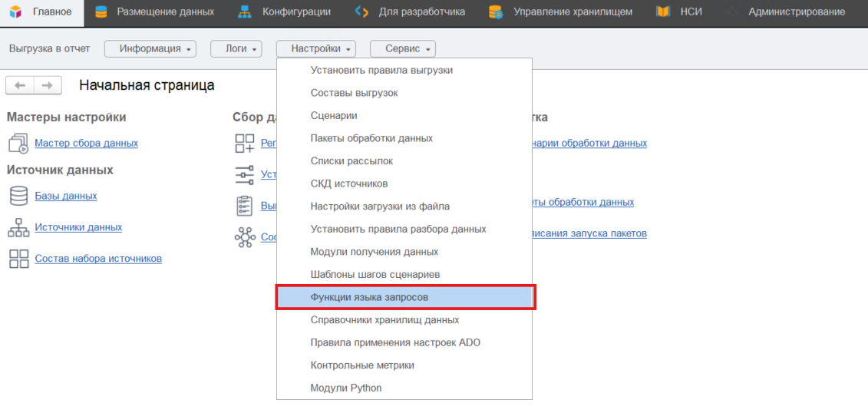Click the Состав набора источников grid icon

(x=18, y=259)
